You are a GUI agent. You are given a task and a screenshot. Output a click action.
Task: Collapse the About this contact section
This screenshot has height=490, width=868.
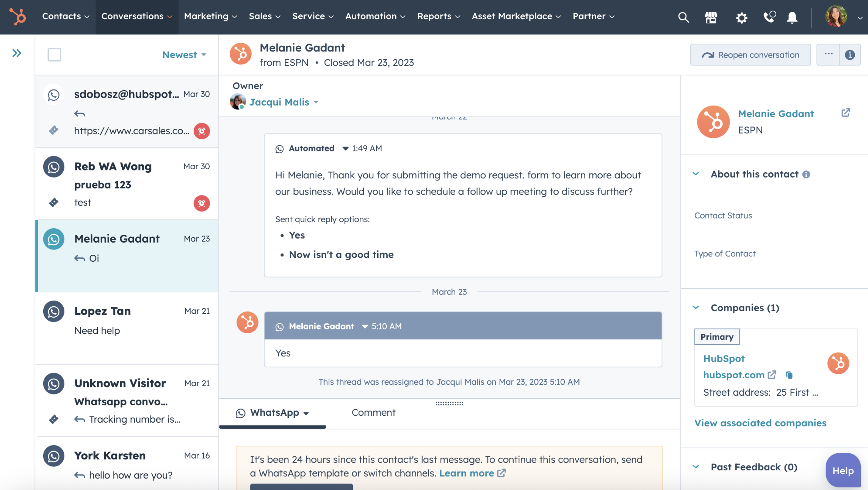[x=696, y=174]
